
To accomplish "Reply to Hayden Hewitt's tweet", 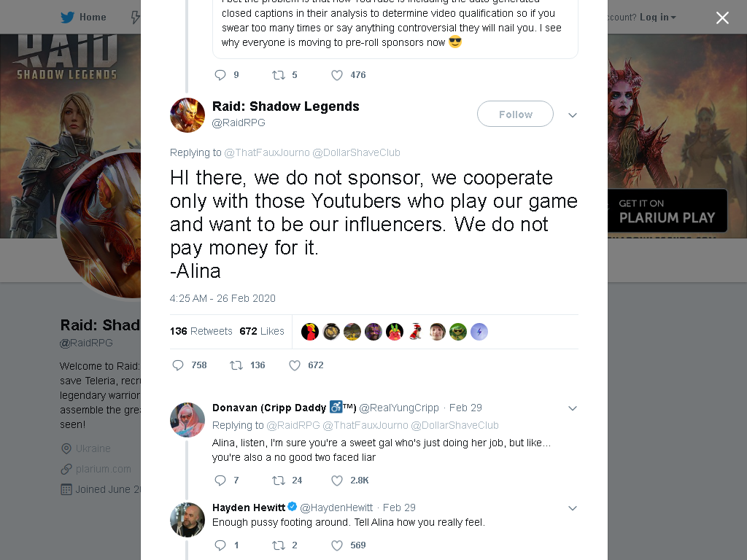I will (220, 545).
